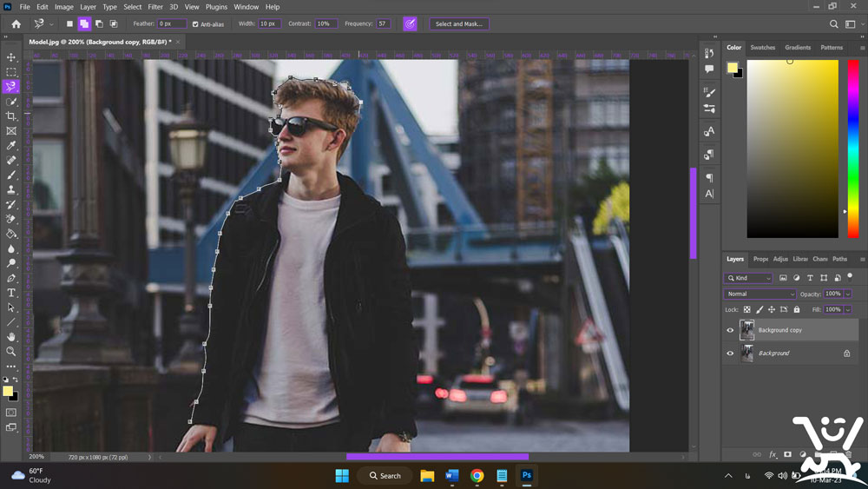868x489 pixels.
Task: Toggle the pen pressure width button
Action: pos(411,23)
